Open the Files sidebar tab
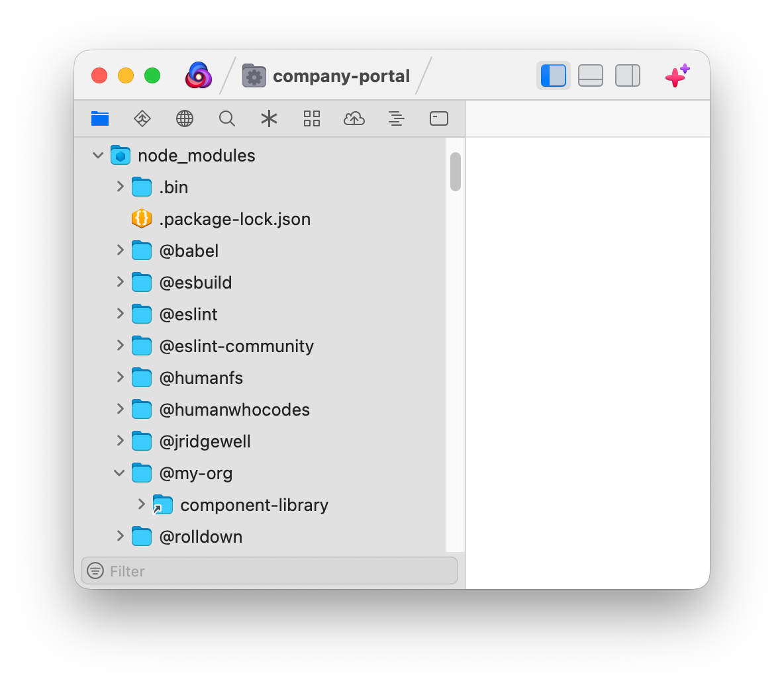The height and width of the screenshot is (687, 784). coord(100,118)
